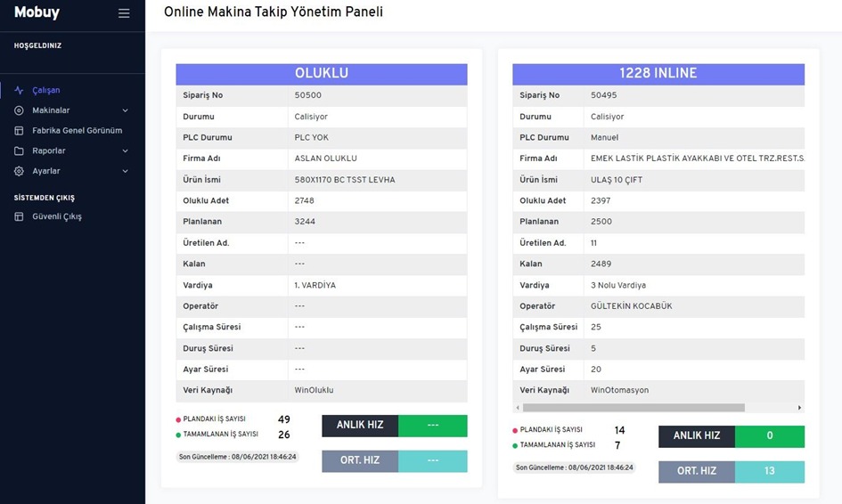The height and width of the screenshot is (504, 842).
Task: Select Güvenli Çıkış to log out
Action: point(57,217)
